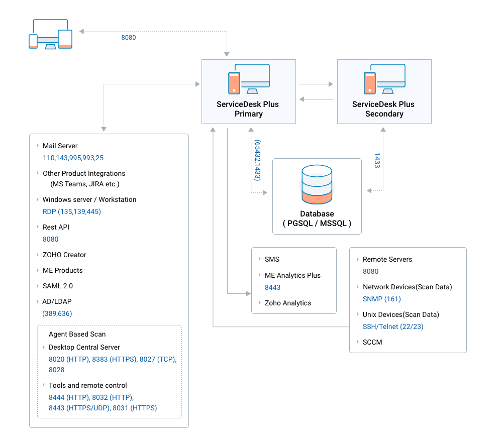504x438 pixels.
Task: Select the 'Remote Servers' entry
Action: [387, 259]
